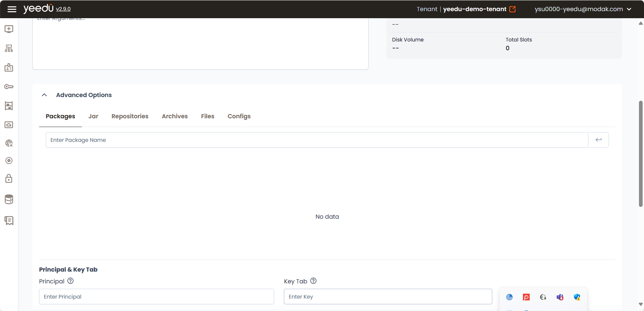The height and width of the screenshot is (311, 644).
Task: Open the cloud image icon in the sidebar
Action: (x=9, y=125)
